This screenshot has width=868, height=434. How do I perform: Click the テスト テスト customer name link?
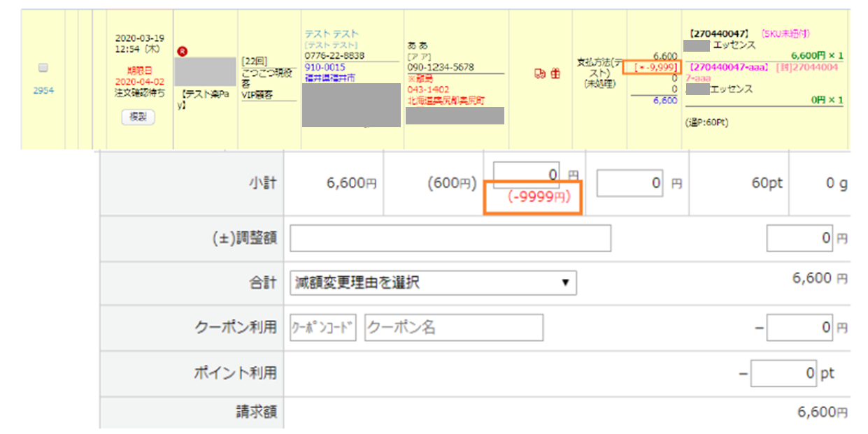coord(332,34)
